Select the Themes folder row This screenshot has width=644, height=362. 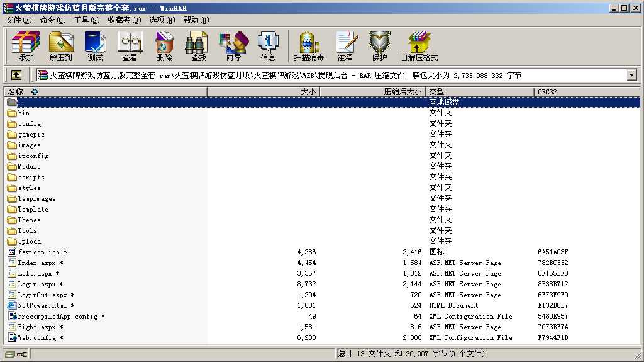pos(323,220)
